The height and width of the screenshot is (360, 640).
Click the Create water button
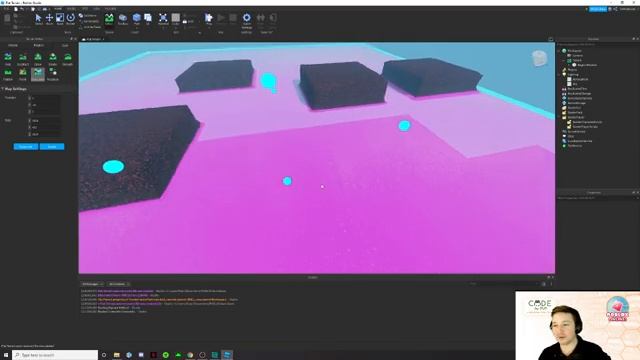pyautogui.click(x=52, y=147)
